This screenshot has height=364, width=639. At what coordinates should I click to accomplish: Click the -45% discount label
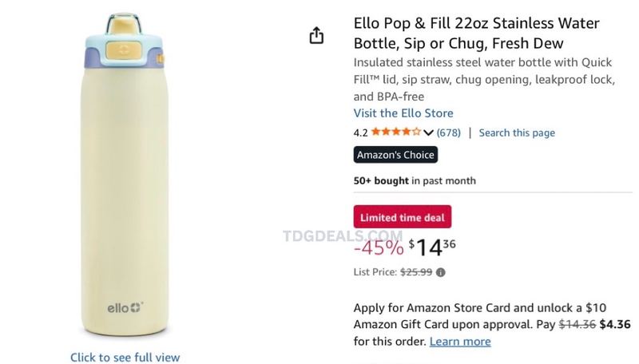click(379, 247)
